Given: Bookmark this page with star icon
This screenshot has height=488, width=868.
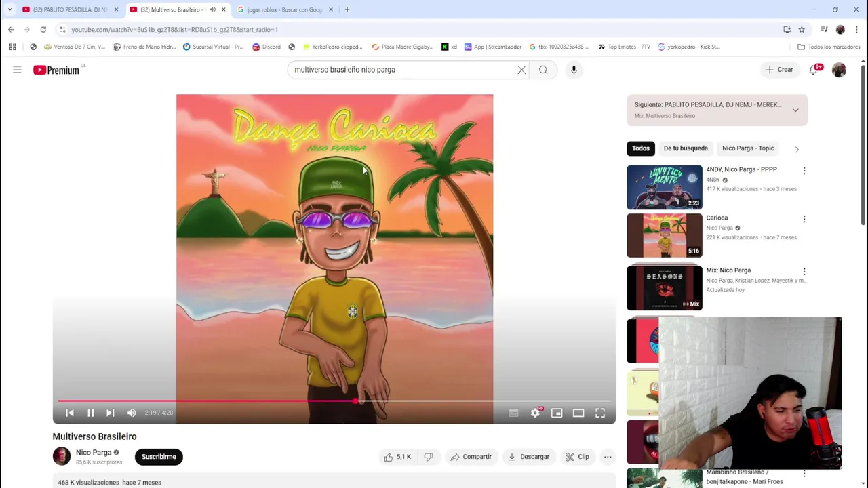Looking at the screenshot, I should [802, 29].
